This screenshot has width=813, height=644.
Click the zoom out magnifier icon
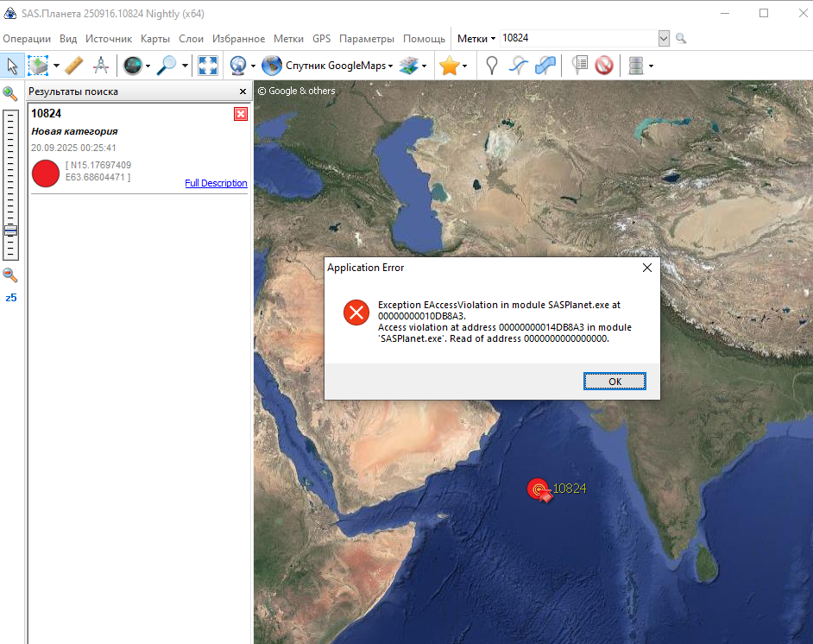pos(10,275)
